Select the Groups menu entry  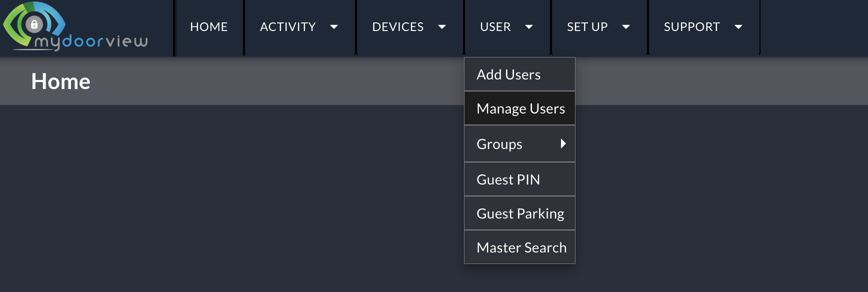(519, 144)
